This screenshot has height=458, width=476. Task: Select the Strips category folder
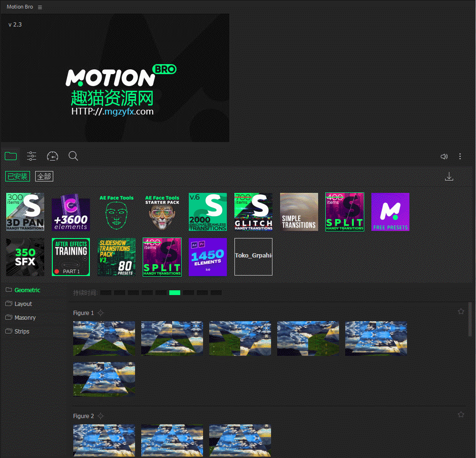coord(17,331)
